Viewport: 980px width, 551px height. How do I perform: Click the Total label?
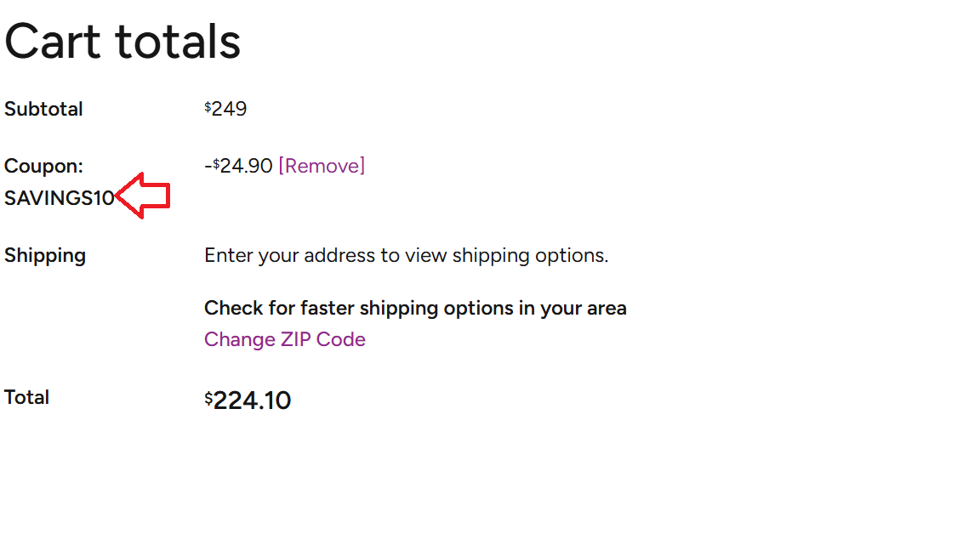[26, 396]
